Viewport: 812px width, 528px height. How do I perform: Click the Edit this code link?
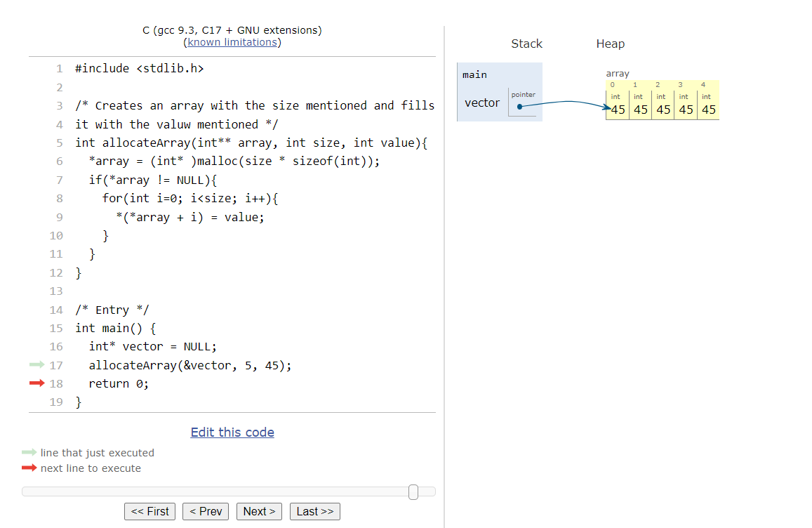coord(232,433)
